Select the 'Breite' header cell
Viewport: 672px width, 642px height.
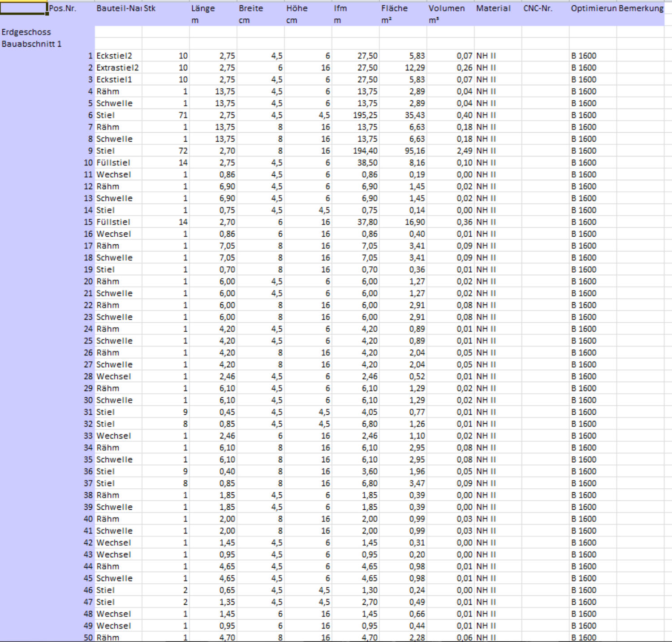point(261,8)
